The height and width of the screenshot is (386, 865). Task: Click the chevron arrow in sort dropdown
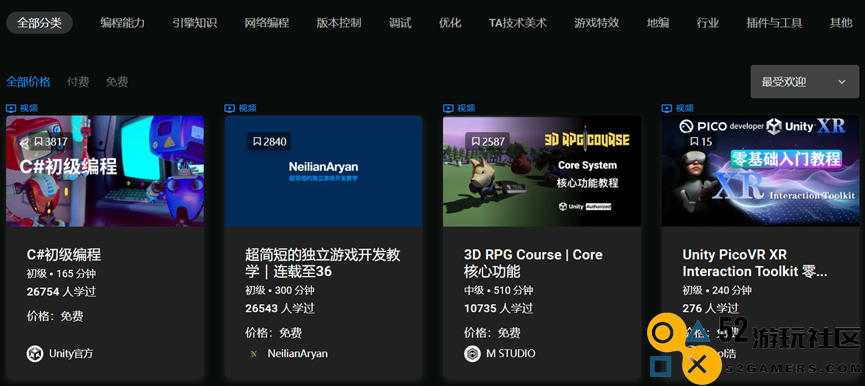pyautogui.click(x=842, y=82)
